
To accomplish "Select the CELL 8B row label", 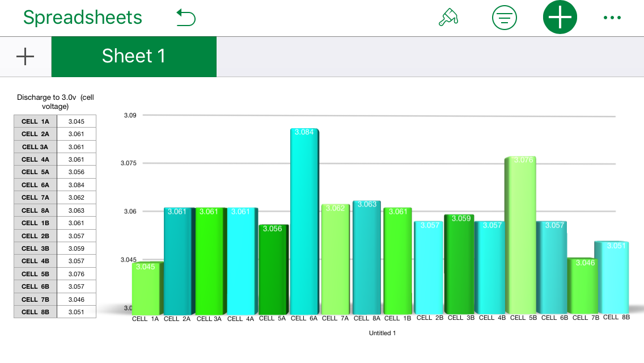I will (35, 312).
